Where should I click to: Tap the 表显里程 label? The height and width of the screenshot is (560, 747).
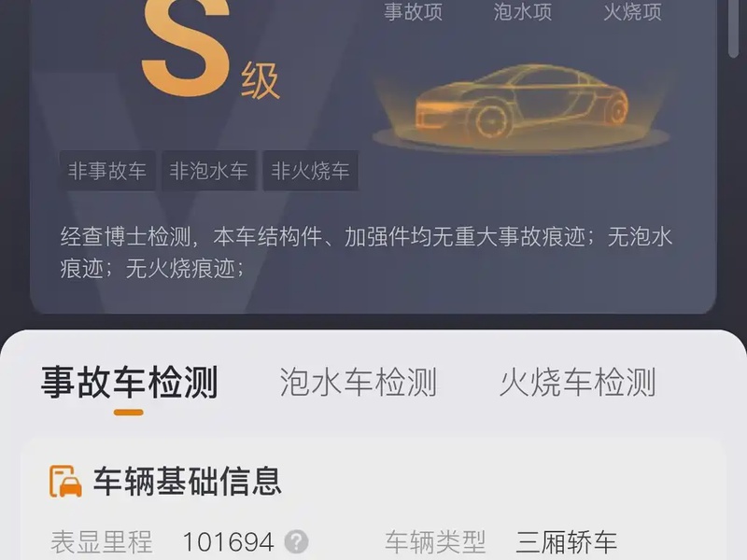click(102, 542)
